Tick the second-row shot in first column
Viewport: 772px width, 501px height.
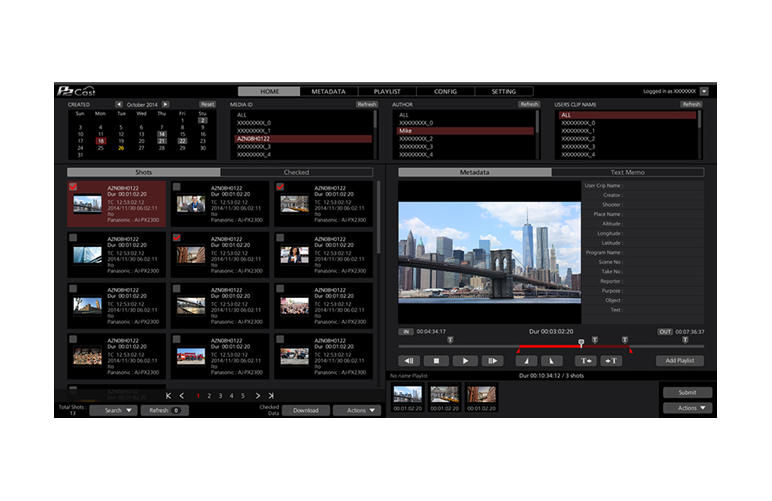pyautogui.click(x=73, y=238)
